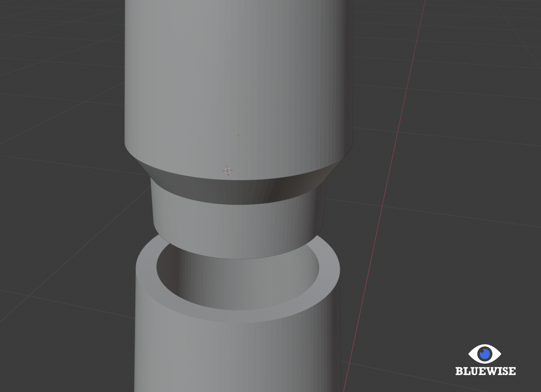Click the 3D cursor crosshair
Image resolution: width=541 pixels, height=392 pixels.
click(x=228, y=171)
